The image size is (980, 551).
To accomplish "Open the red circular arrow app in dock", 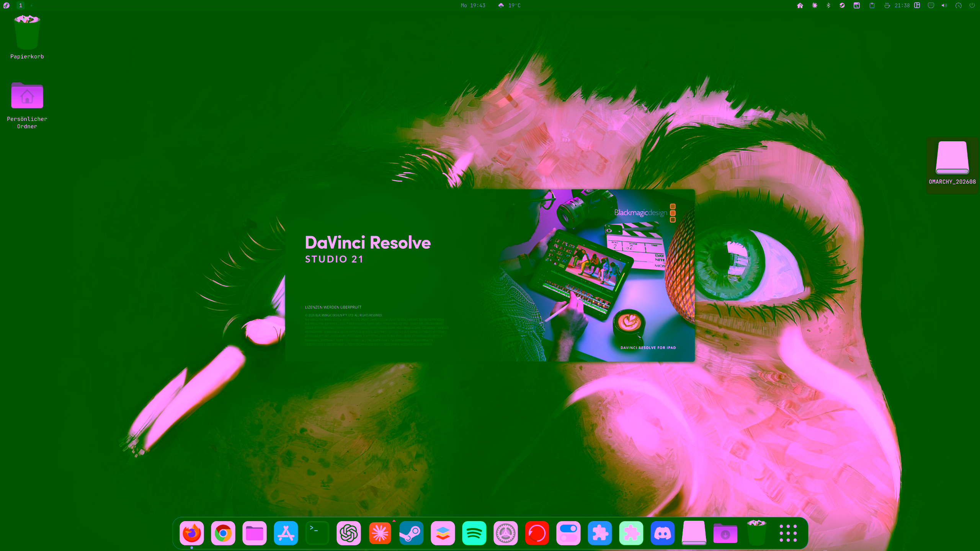I will 537,533.
